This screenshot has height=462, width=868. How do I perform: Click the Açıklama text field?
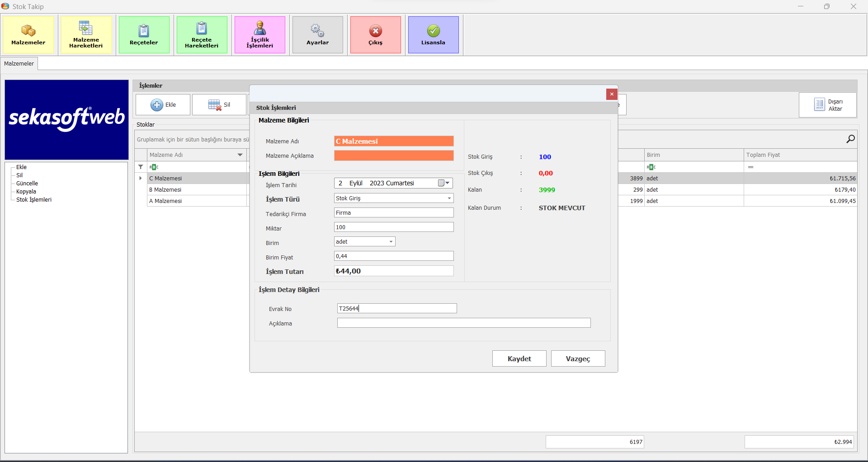click(x=463, y=323)
